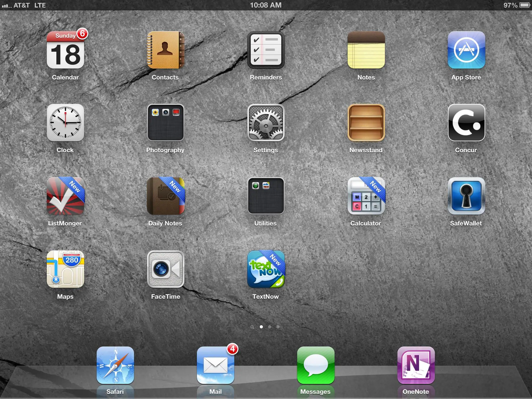This screenshot has height=399, width=532.
Task: Open the Newsstand shelf
Action: pos(366,123)
